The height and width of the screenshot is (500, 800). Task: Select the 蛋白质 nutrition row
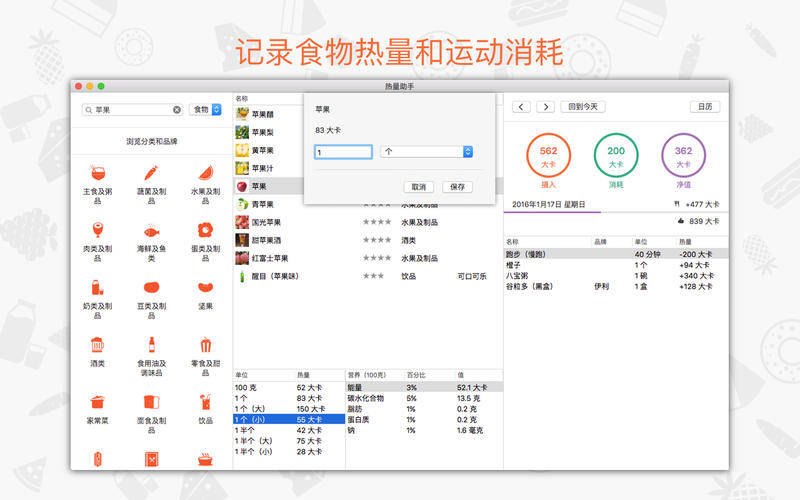coord(424,419)
